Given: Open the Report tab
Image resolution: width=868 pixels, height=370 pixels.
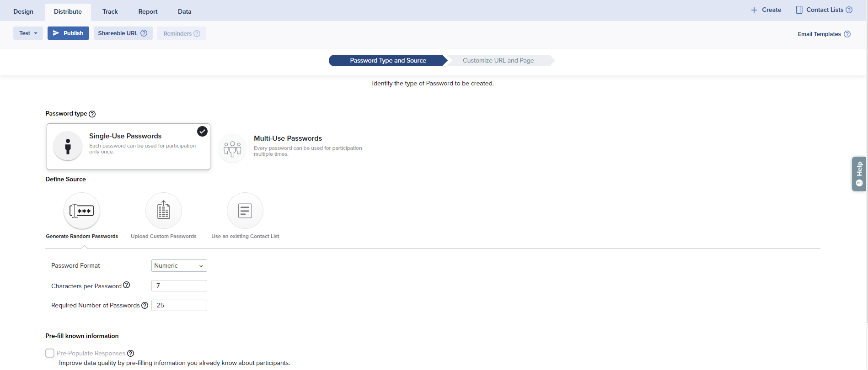Looking at the screenshot, I should (x=148, y=12).
